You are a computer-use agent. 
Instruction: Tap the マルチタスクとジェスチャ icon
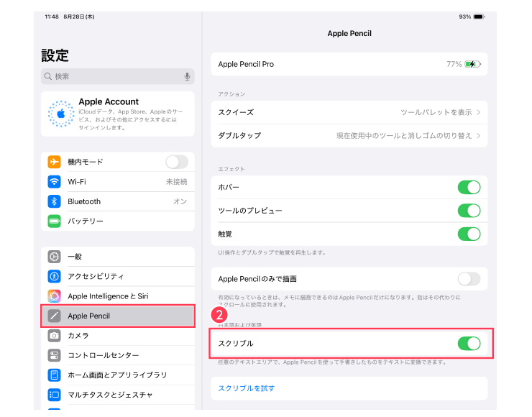point(55,394)
